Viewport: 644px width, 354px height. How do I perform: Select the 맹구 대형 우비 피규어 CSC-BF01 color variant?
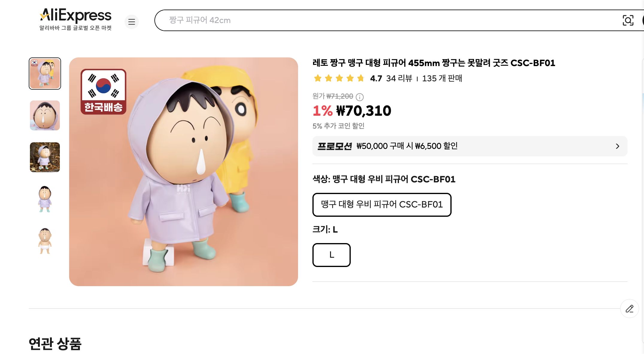(x=382, y=205)
